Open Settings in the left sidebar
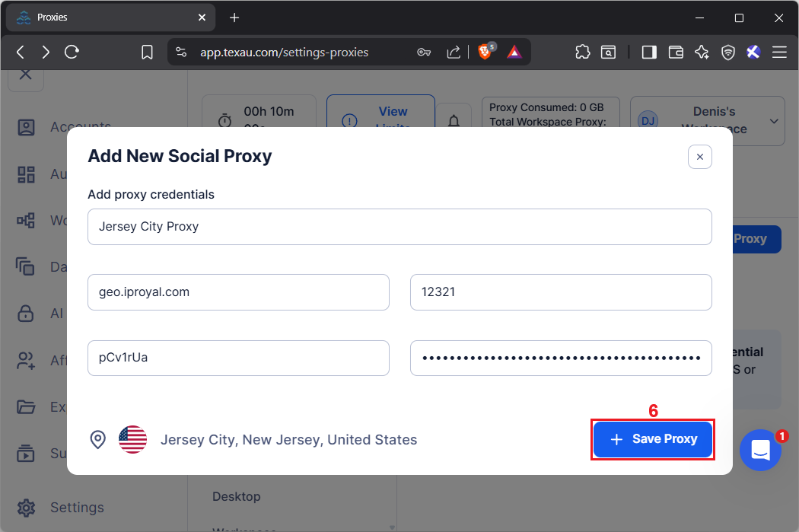This screenshot has width=799, height=532. 76,507
